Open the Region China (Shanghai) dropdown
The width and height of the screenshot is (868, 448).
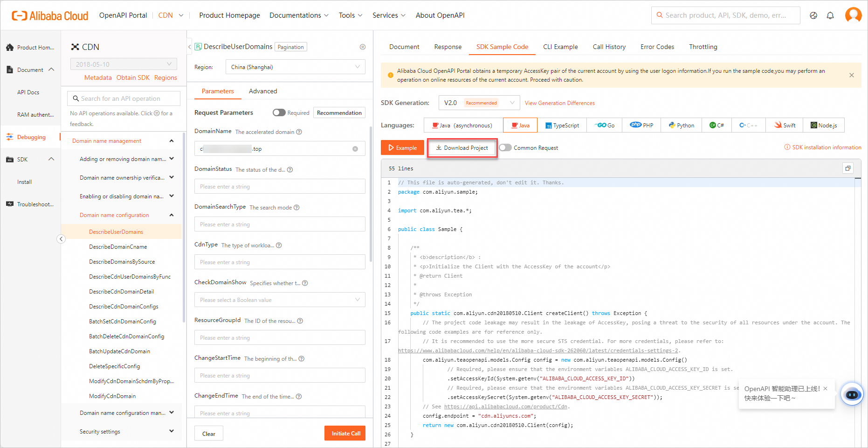click(295, 67)
